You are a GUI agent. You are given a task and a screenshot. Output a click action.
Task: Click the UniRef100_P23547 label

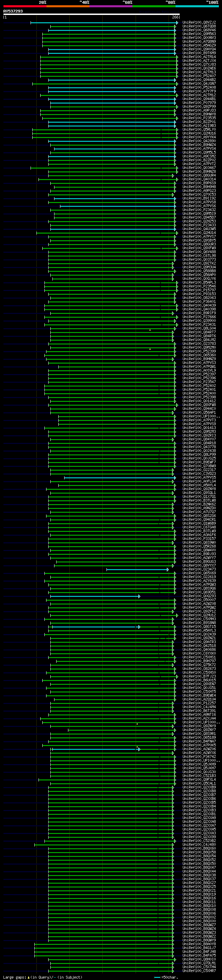(199, 382)
